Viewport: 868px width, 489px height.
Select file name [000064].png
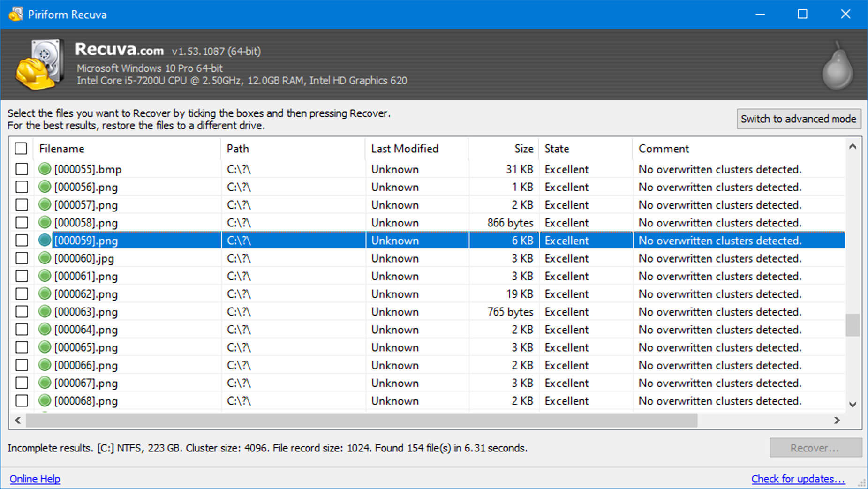86,330
